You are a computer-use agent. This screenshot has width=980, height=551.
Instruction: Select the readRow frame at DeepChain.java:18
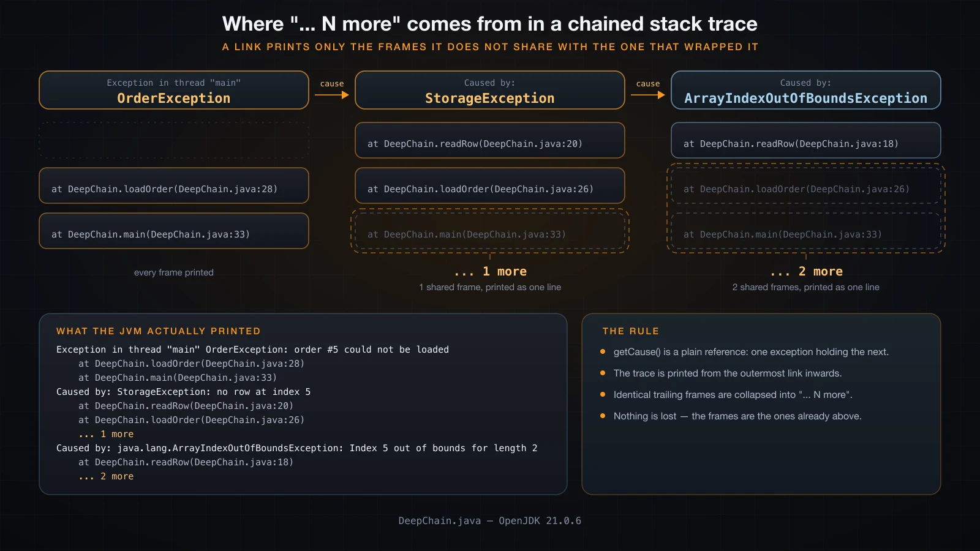pyautogui.click(x=806, y=140)
